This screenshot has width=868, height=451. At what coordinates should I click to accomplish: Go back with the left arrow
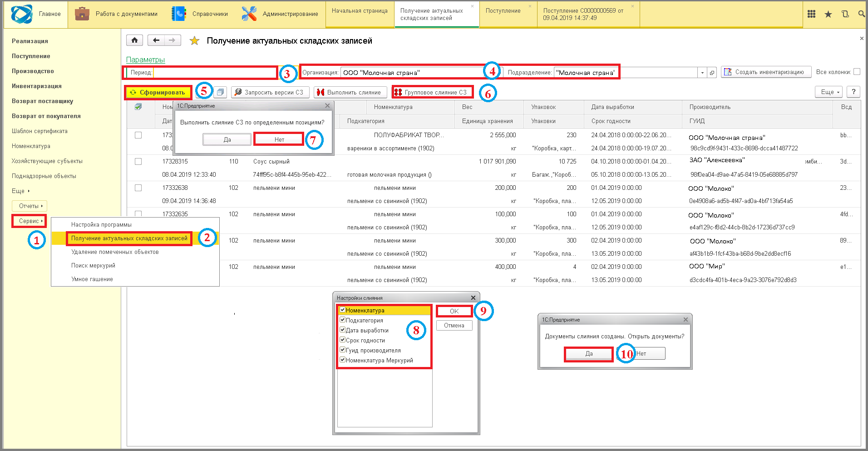click(x=156, y=40)
